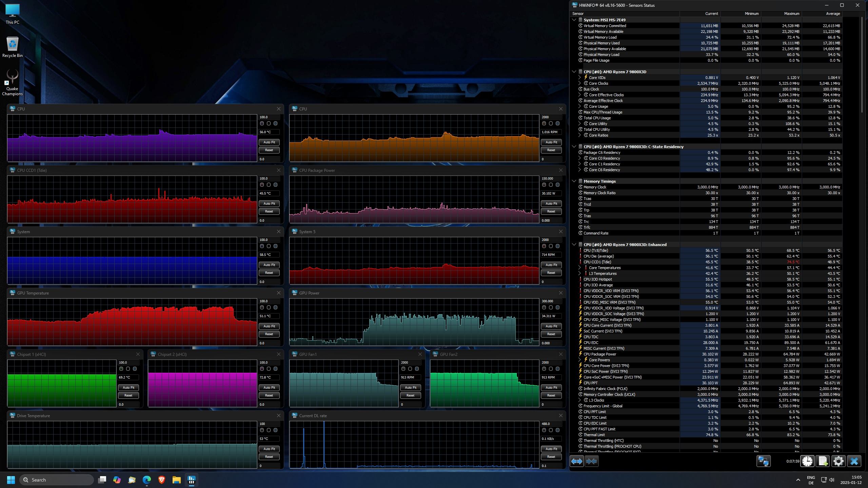Click Auto Fit in System 5 graph
This screenshot has width=868, height=488.
coord(551,265)
